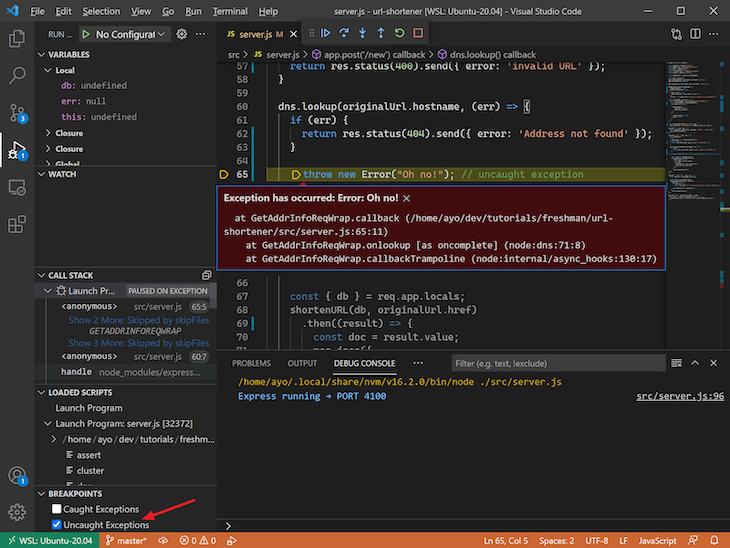Open the Extensions view in activity bar
Screen dimensions: 730x548
[x=17, y=223]
